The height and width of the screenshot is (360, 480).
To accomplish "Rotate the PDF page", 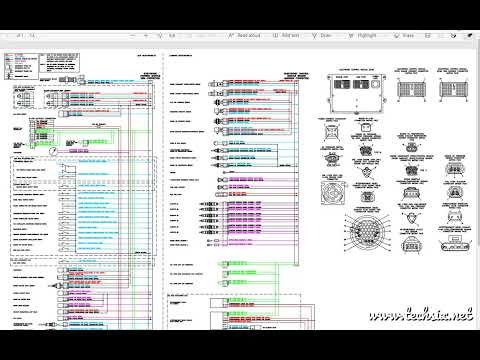I will [159, 35].
